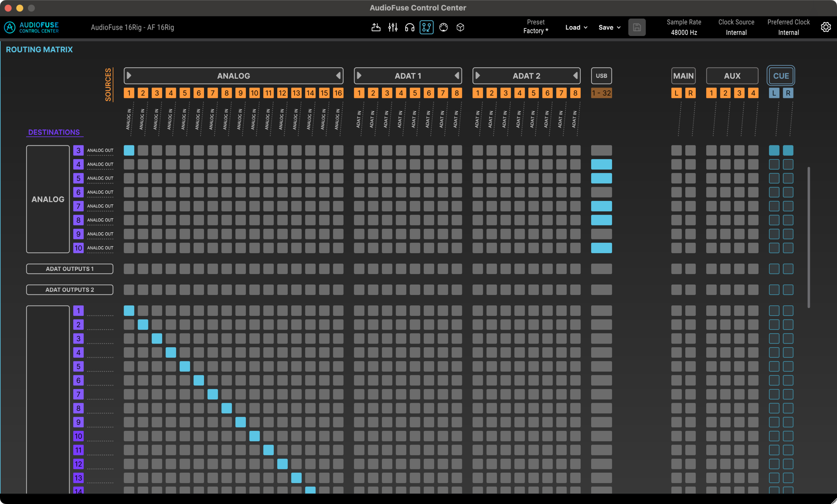Image resolution: width=837 pixels, height=504 pixels.
Task: Click the ADAT 1 sources header label
Action: [x=408, y=76]
